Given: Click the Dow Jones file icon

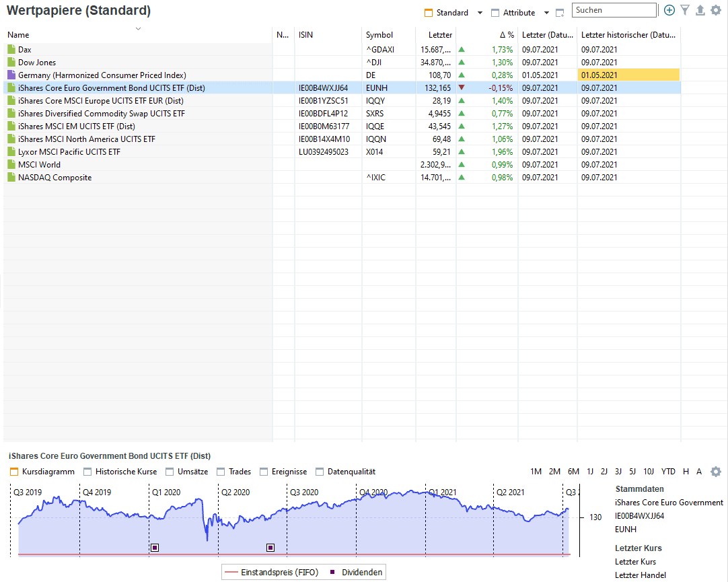Looking at the screenshot, I should coord(11,62).
